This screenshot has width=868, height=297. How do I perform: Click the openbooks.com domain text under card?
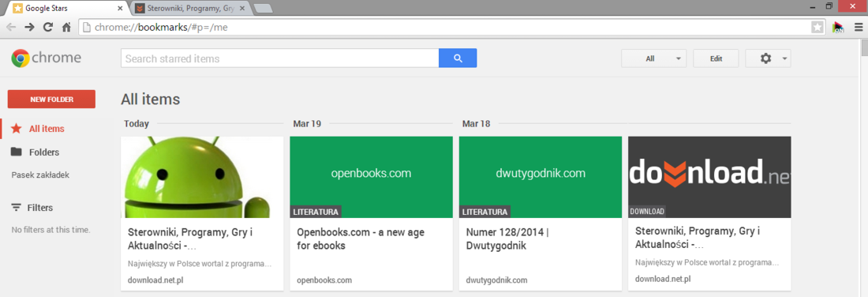(x=324, y=280)
